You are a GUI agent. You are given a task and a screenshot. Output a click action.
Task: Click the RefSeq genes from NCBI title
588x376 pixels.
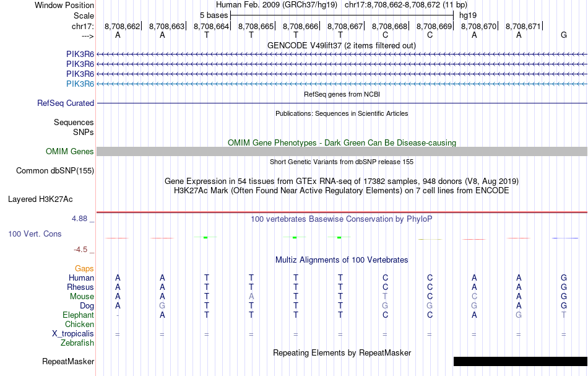point(342,94)
